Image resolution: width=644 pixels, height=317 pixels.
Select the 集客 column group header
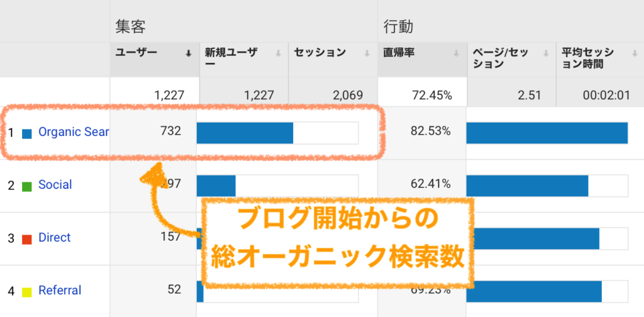(x=131, y=28)
